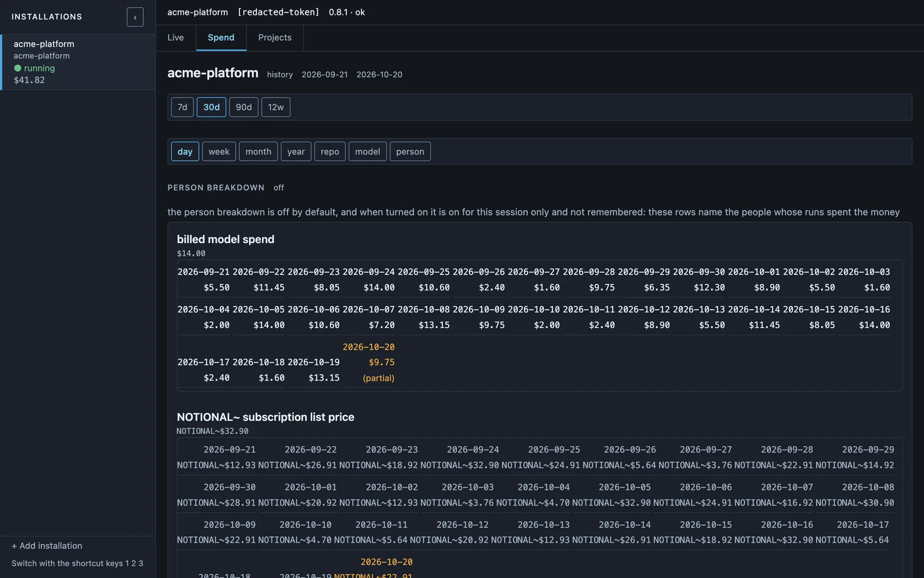The image size is (924, 578).
Task: Click the NOTIONAL~$32.90 summary total
Action: point(212,431)
